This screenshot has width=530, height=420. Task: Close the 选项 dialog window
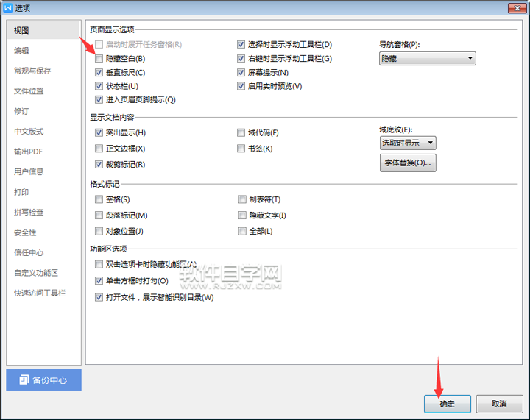tap(517, 8)
